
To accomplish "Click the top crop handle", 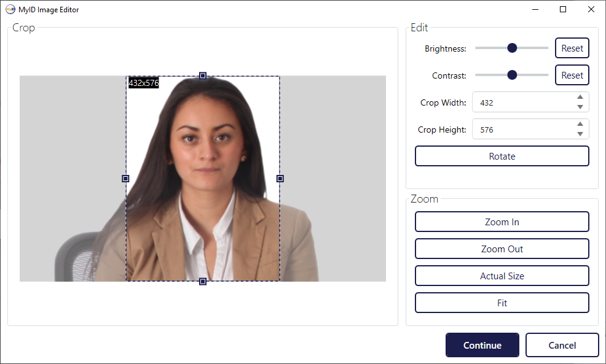I will pos(203,76).
